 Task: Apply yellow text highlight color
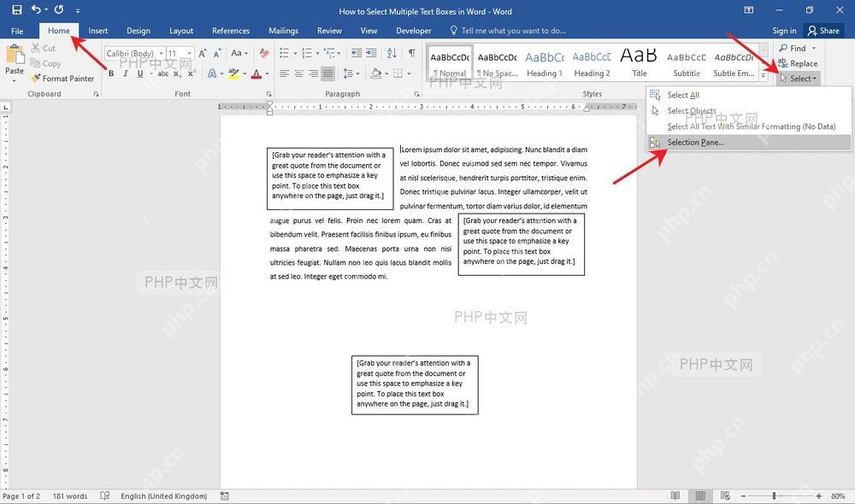pyautogui.click(x=233, y=73)
